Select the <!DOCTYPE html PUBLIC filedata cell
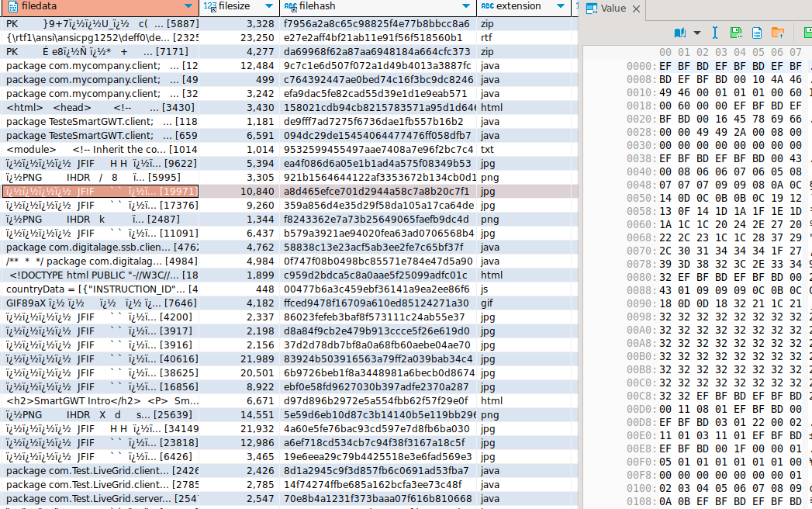The width and height of the screenshot is (812, 509). point(101,275)
